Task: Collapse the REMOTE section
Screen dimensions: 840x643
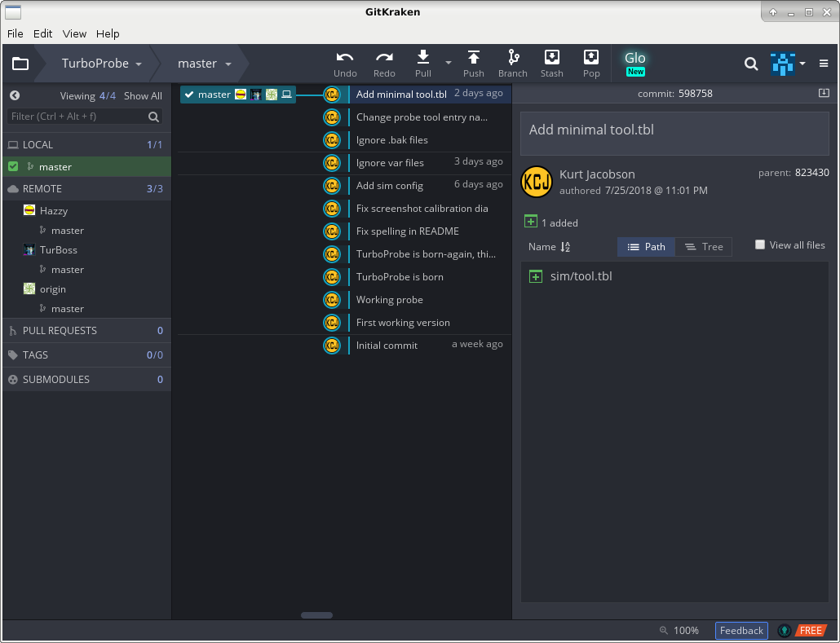Action: [86, 189]
